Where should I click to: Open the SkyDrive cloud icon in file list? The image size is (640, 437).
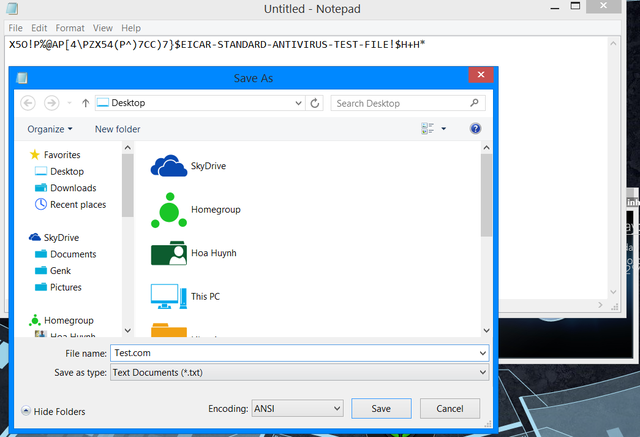coord(169,166)
